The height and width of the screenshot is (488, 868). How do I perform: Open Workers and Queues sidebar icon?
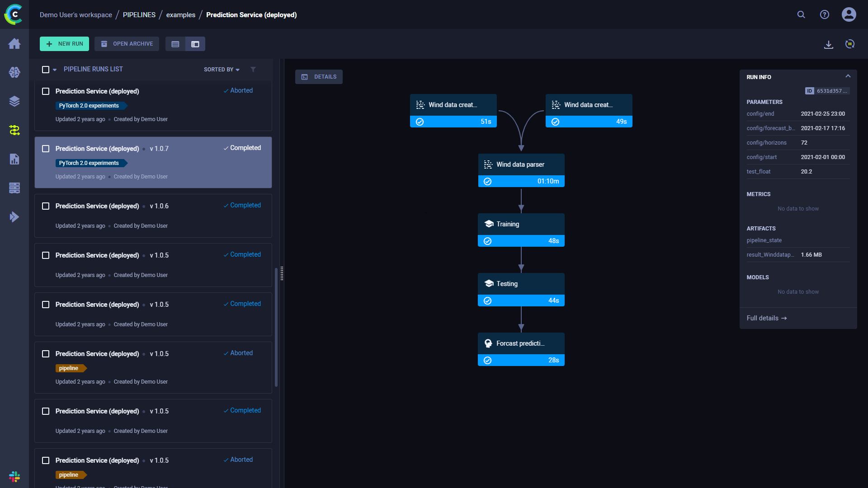[x=14, y=188]
